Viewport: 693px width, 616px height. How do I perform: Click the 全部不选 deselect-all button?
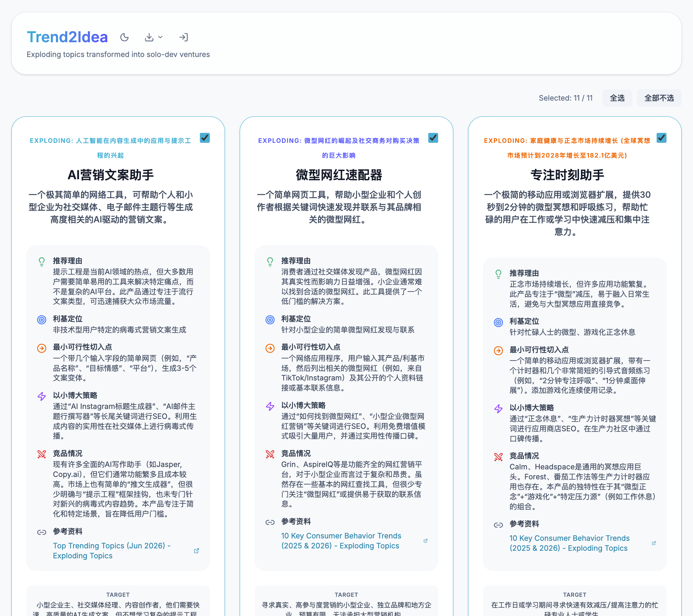click(x=659, y=98)
